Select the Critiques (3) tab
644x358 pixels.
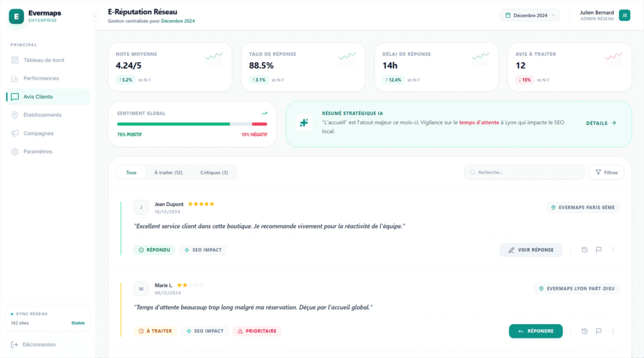coord(214,172)
